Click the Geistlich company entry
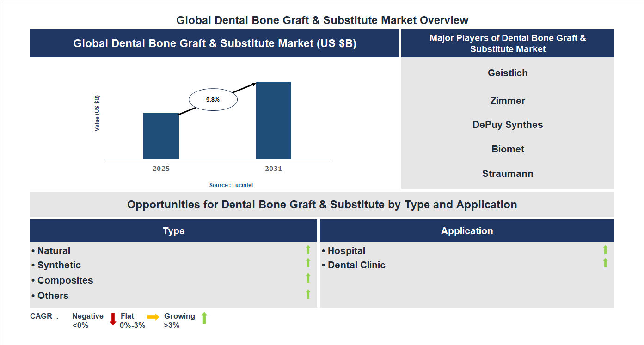The image size is (644, 345). 507,73
